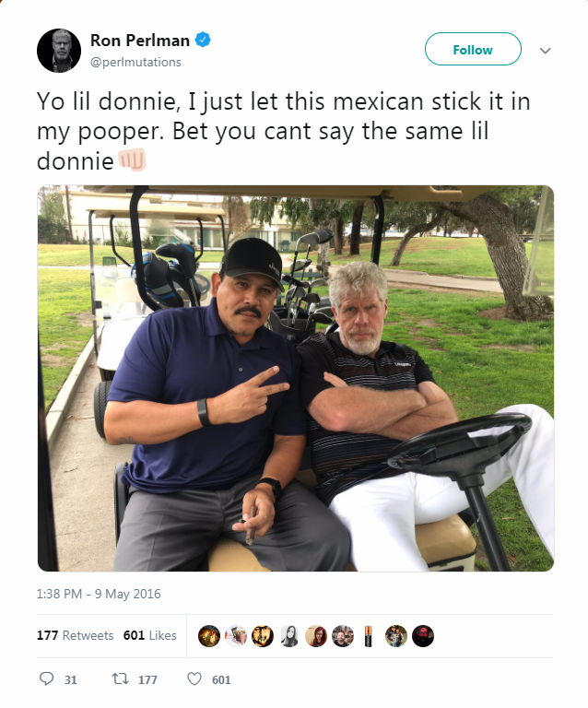Click the last dark red liker avatar
Image resolution: width=588 pixels, height=708 pixels.
(423, 636)
